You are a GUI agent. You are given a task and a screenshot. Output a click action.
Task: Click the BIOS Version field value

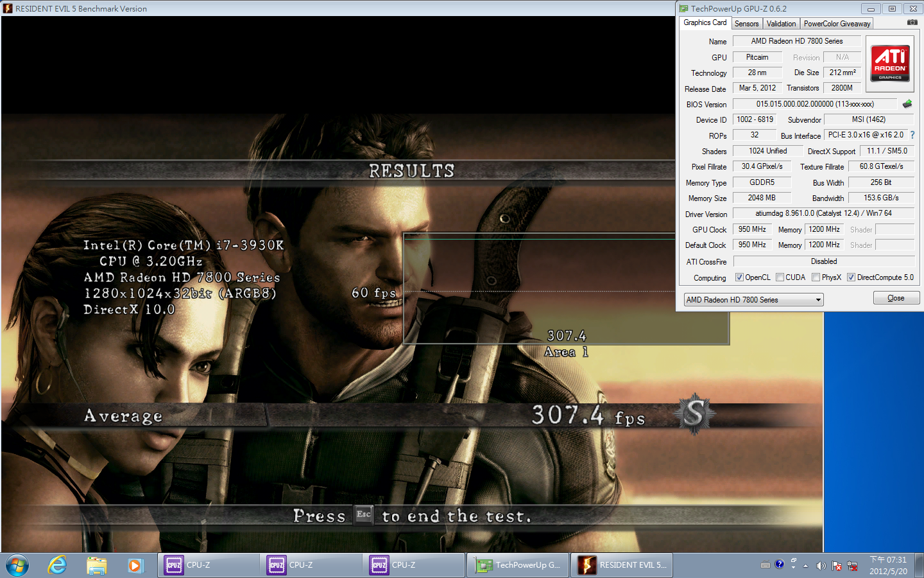click(815, 104)
